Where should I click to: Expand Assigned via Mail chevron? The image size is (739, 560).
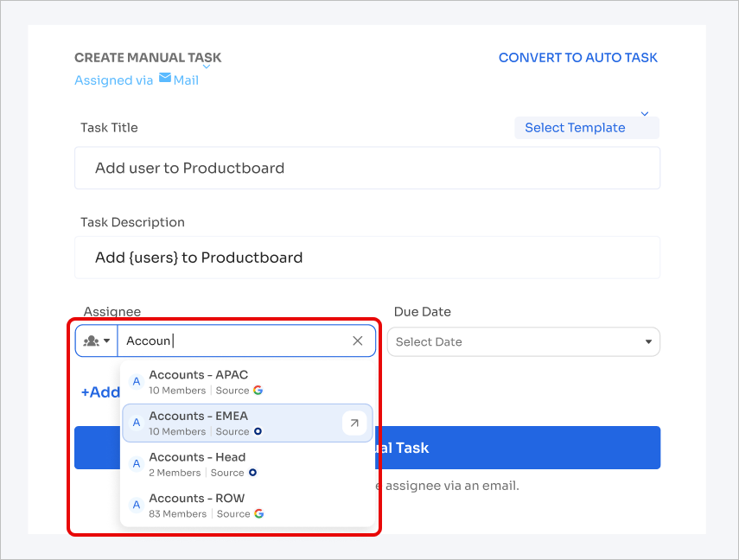point(207,67)
